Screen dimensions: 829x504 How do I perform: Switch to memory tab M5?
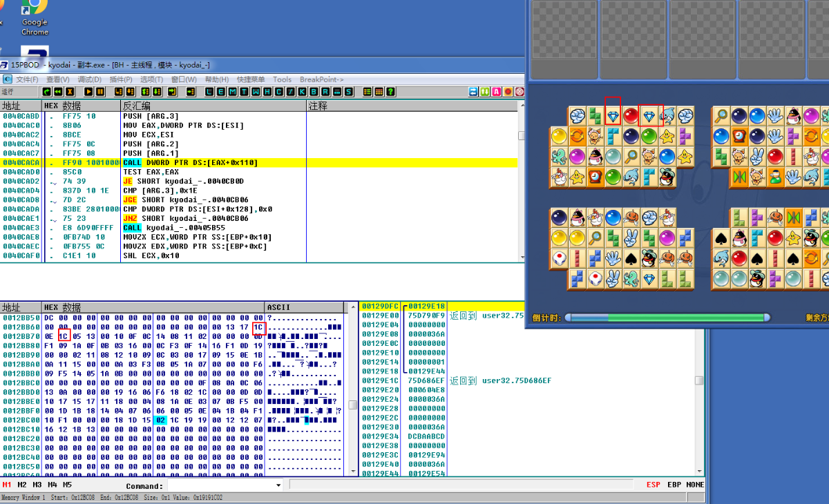(67, 485)
